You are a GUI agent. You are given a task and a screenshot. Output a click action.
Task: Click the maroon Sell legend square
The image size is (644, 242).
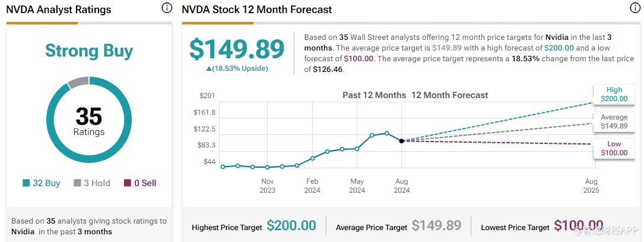pyautogui.click(x=127, y=183)
